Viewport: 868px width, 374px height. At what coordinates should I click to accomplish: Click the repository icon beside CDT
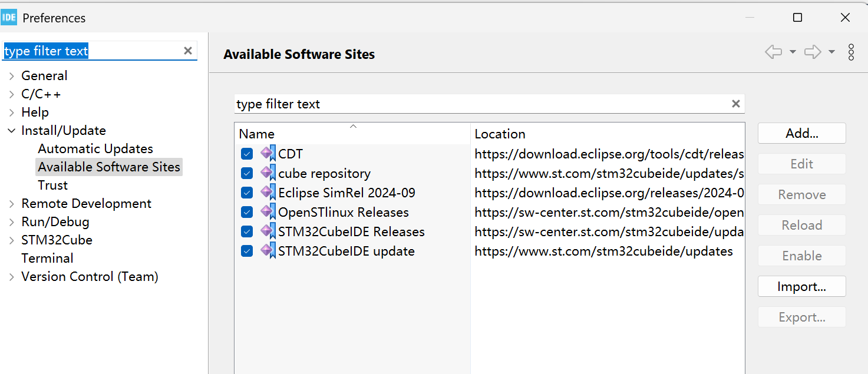point(268,153)
